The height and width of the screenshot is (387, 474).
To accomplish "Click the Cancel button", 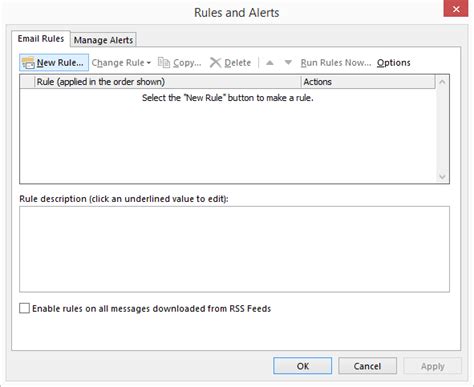I will pos(367,366).
